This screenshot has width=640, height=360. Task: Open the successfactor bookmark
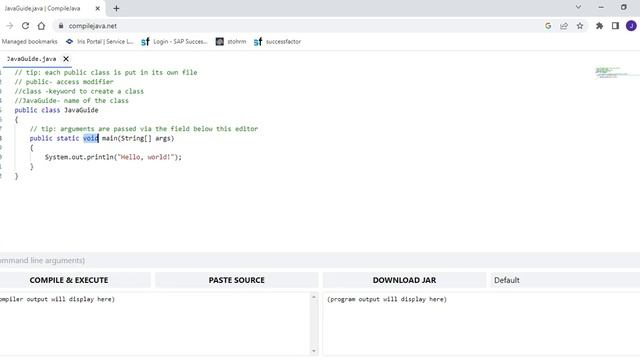(x=278, y=42)
